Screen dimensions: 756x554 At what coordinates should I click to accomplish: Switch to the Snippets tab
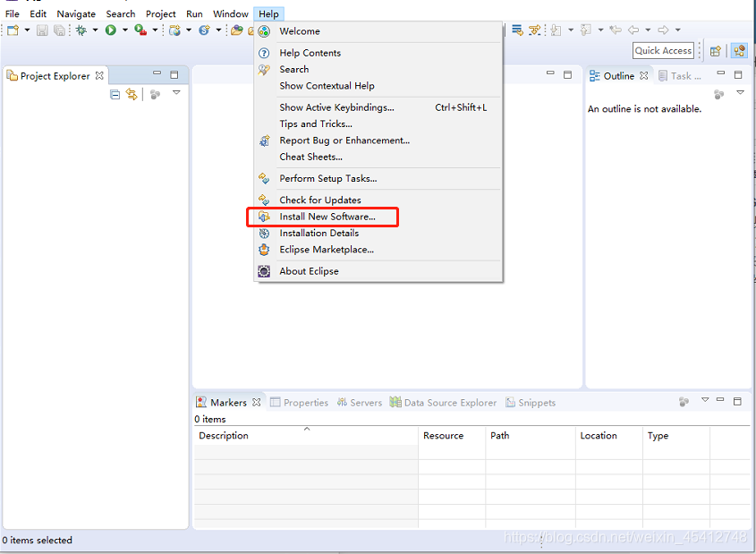point(531,403)
